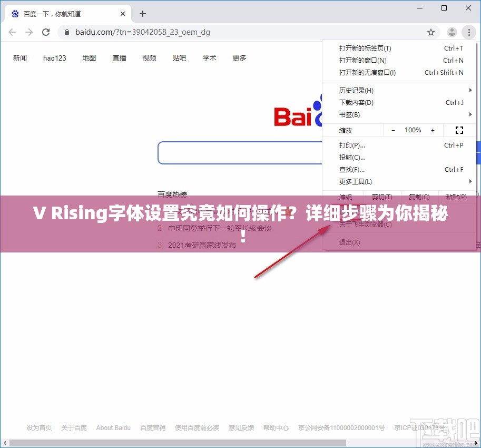The height and width of the screenshot is (448, 481).
Task: Click the forward navigation arrow
Action: coord(28,32)
